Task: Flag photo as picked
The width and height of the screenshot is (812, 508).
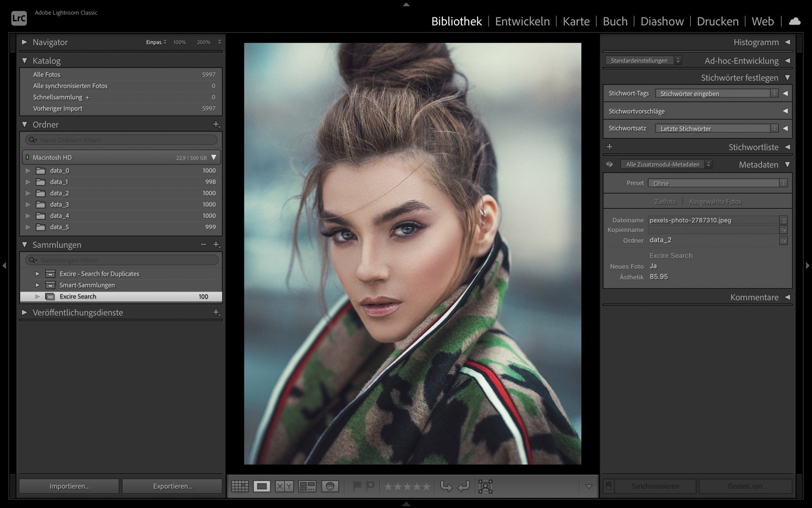Action: point(357,486)
